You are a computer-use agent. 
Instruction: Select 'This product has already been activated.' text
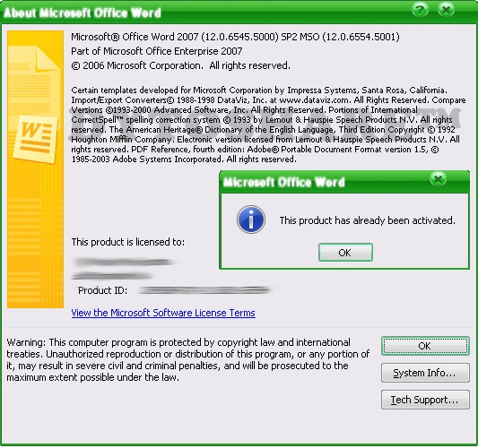(x=367, y=220)
